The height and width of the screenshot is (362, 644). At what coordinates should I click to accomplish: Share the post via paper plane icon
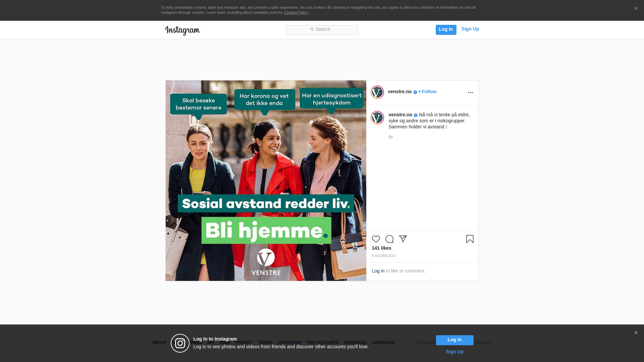[x=402, y=239]
